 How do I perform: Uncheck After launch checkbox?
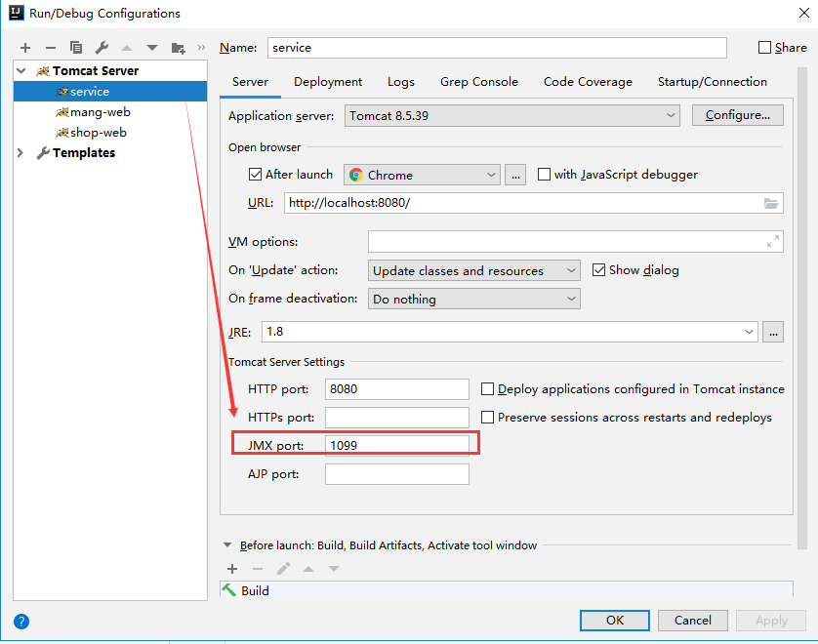(255, 174)
